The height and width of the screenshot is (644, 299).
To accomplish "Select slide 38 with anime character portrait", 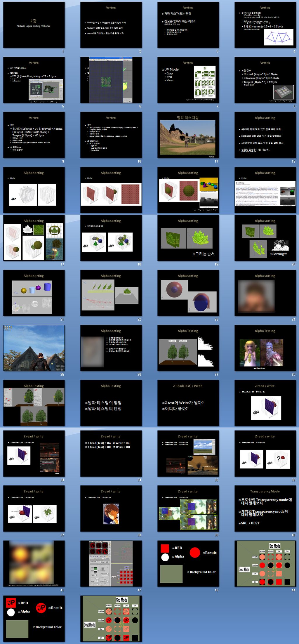I will pos(111,508).
